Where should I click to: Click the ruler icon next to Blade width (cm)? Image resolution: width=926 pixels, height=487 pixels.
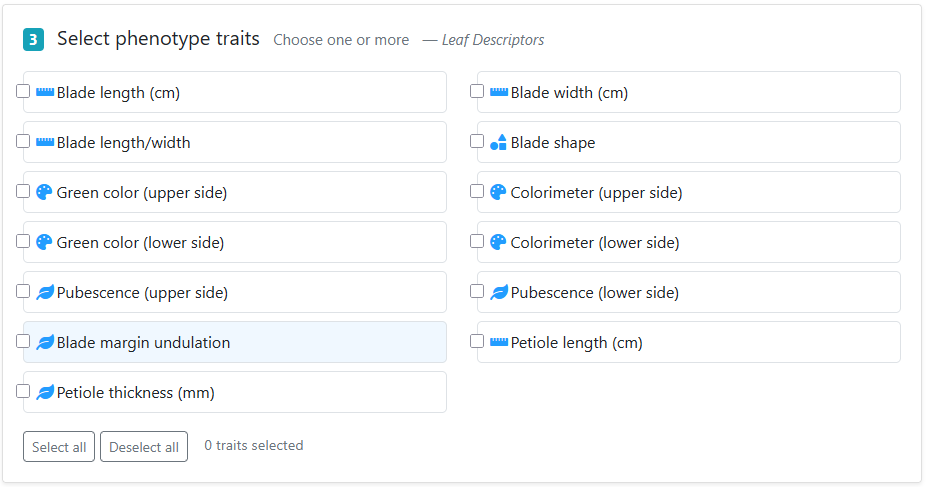[x=499, y=92]
